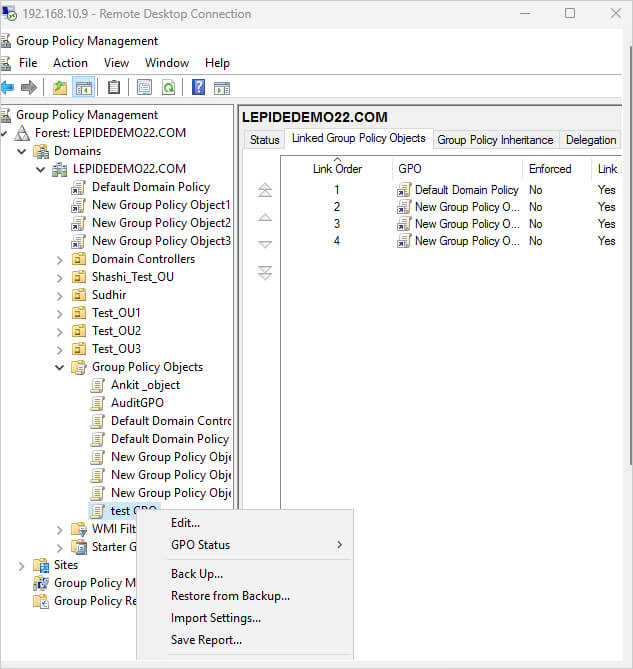This screenshot has height=669, width=633.
Task: Select New Group Policy Object3 in tree
Action: click(x=161, y=241)
